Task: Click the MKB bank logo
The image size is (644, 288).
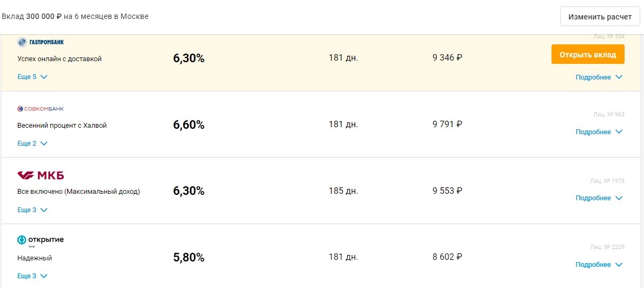Action: (41, 175)
